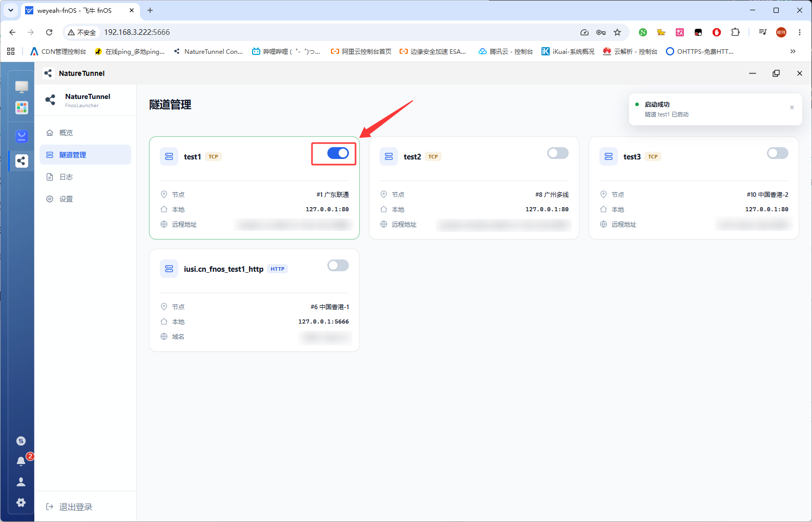Show more bookmarks with the chevron
The width and height of the screenshot is (812, 522).
click(793, 51)
